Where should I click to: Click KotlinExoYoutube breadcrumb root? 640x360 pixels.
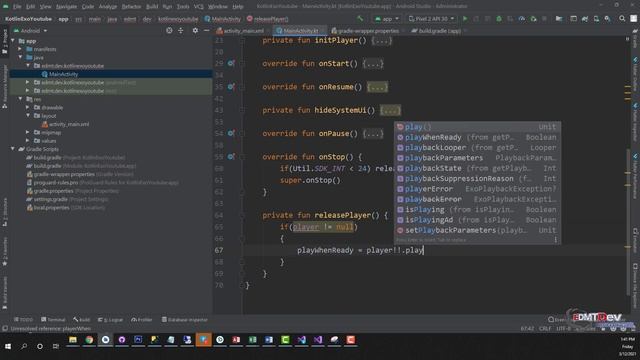tap(28, 19)
